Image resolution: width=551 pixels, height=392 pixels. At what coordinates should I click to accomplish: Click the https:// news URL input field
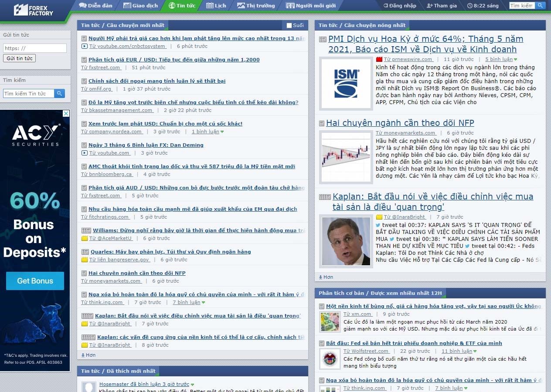click(35, 48)
